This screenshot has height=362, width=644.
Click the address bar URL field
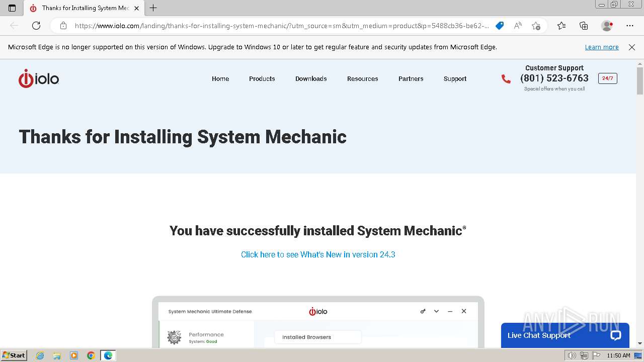click(x=282, y=26)
